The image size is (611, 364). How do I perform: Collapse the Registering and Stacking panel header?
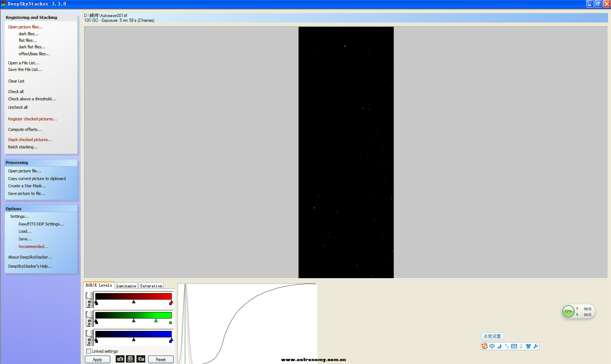tap(41, 17)
